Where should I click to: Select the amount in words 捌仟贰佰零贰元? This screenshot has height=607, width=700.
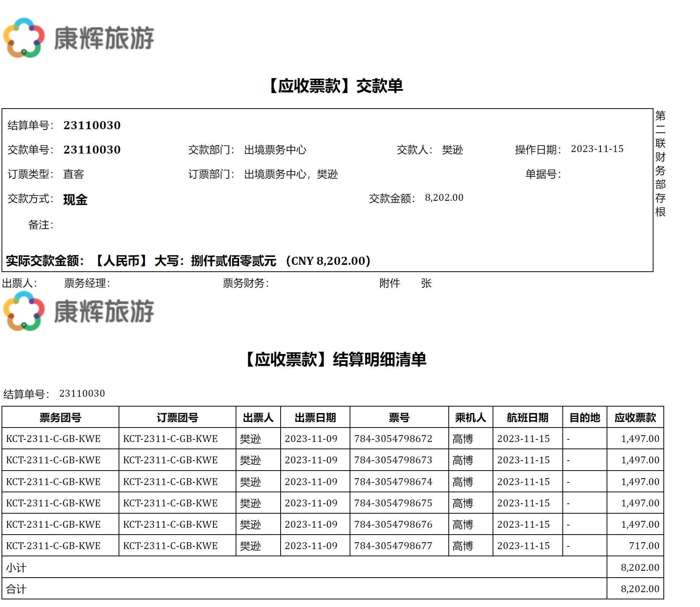pos(233,261)
